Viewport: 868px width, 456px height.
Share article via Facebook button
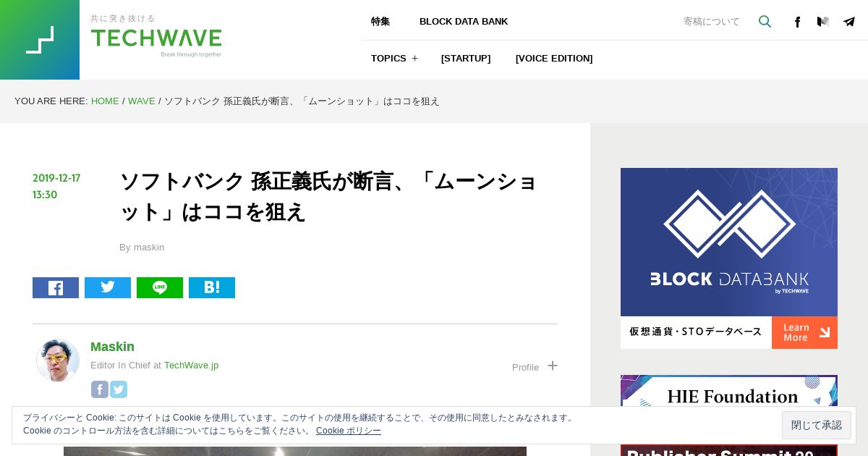point(56,287)
